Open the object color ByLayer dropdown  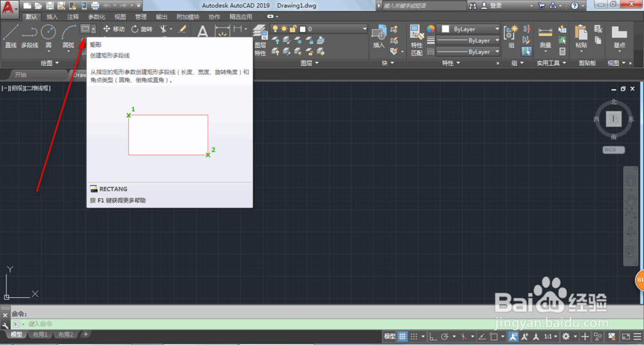coord(468,29)
